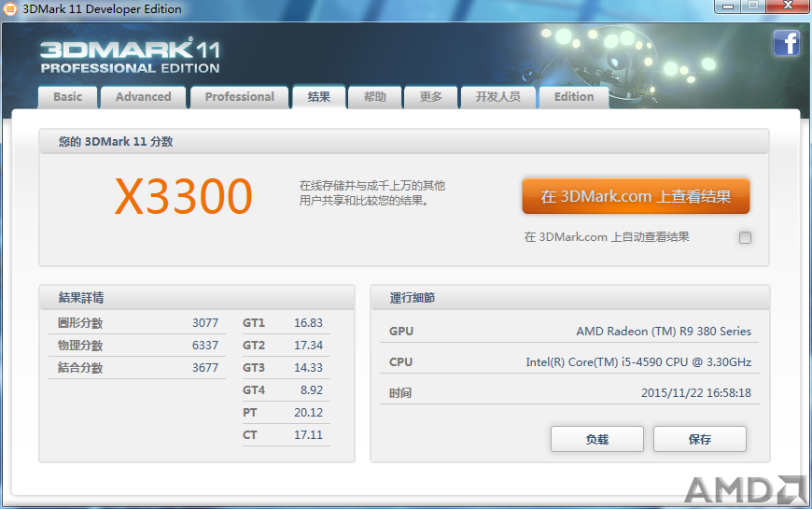Viewport: 812px width, 509px height.
Task: Click the CT value 17.11
Action: [x=308, y=435]
